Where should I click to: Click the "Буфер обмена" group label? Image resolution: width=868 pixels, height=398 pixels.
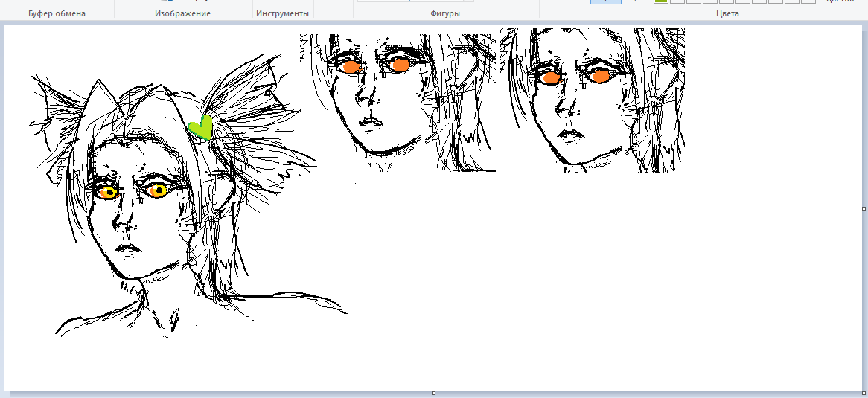click(x=57, y=13)
